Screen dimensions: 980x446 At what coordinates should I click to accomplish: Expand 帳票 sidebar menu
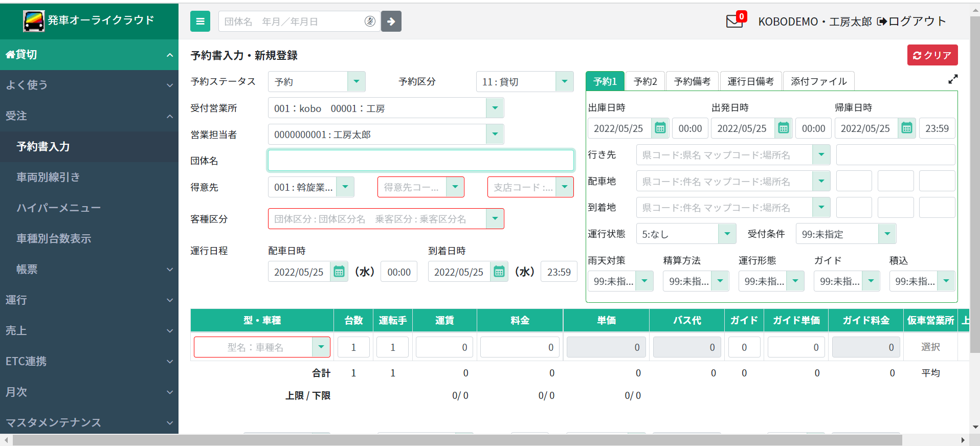89,270
